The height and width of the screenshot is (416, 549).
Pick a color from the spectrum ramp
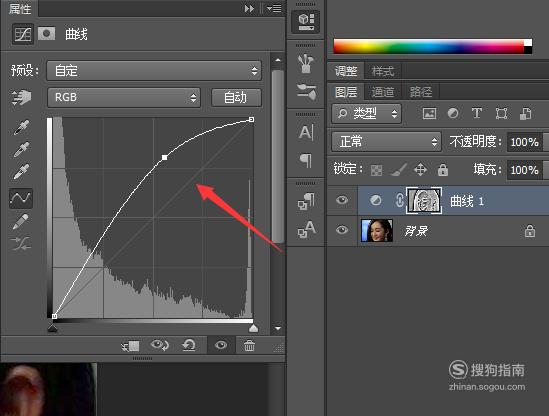[x=429, y=46]
